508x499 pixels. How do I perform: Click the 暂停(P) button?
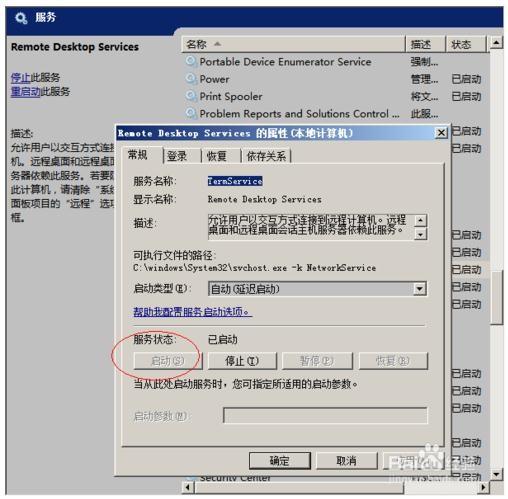317,361
